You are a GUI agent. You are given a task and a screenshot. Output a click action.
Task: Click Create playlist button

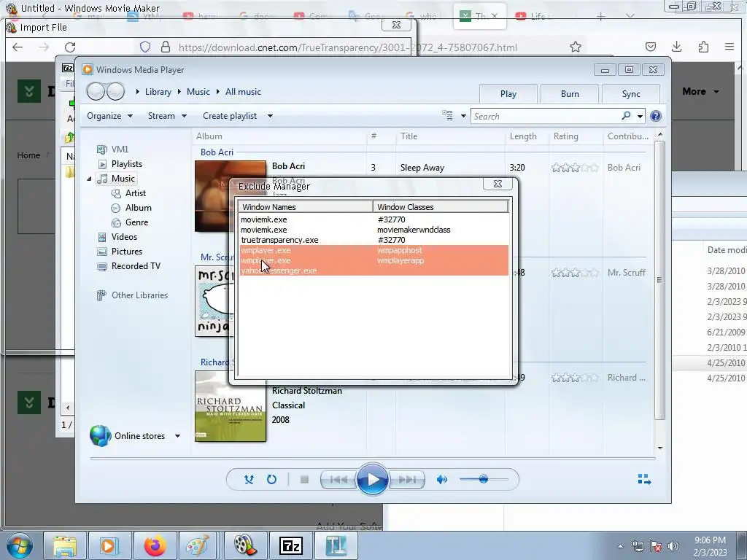point(230,116)
